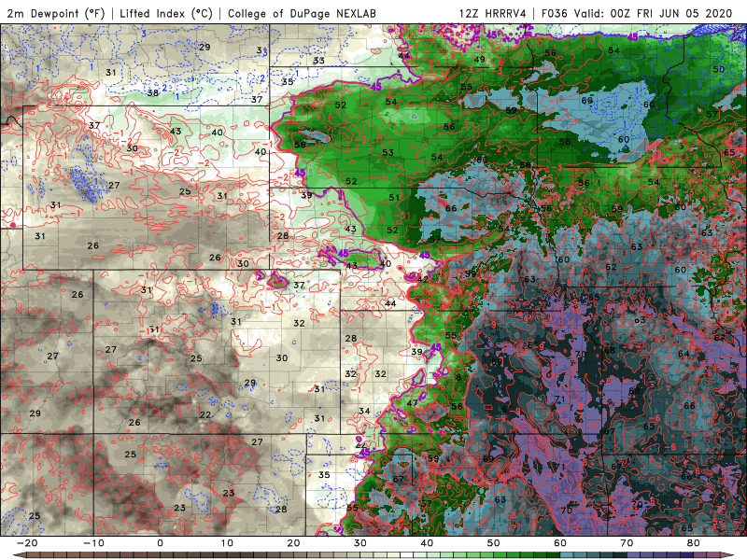
Task: Click the "50" color scale label at bottom
Action: pos(494,543)
